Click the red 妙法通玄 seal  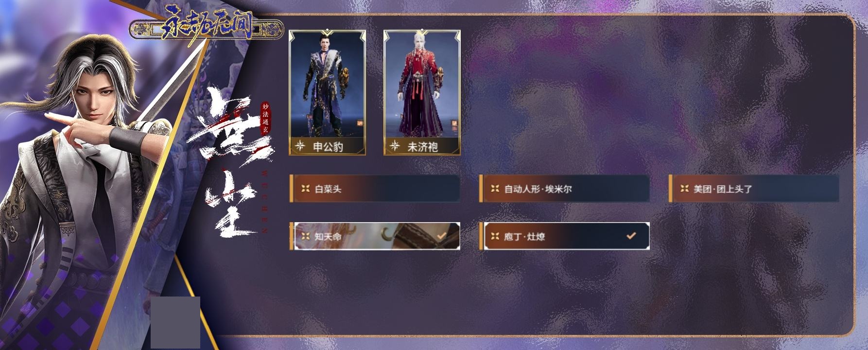click(265, 118)
